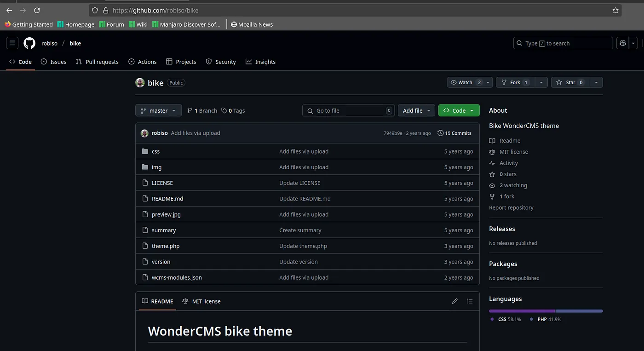
Task: Open the Insights tab
Action: tap(260, 62)
